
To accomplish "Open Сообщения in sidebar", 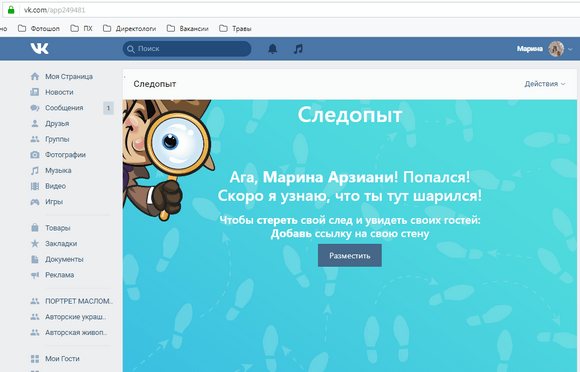I will coord(64,108).
